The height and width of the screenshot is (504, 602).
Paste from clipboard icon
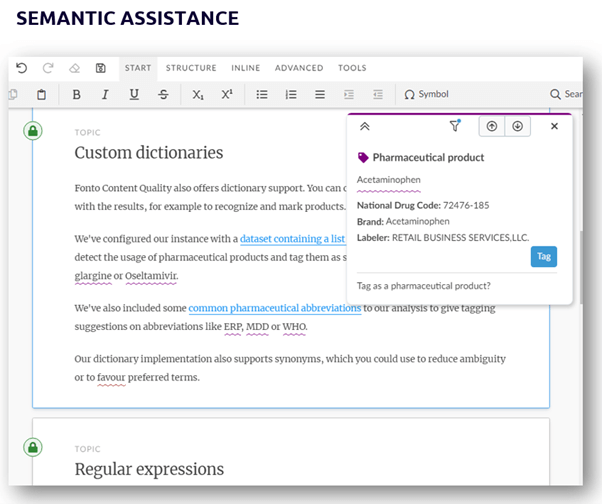(x=41, y=94)
